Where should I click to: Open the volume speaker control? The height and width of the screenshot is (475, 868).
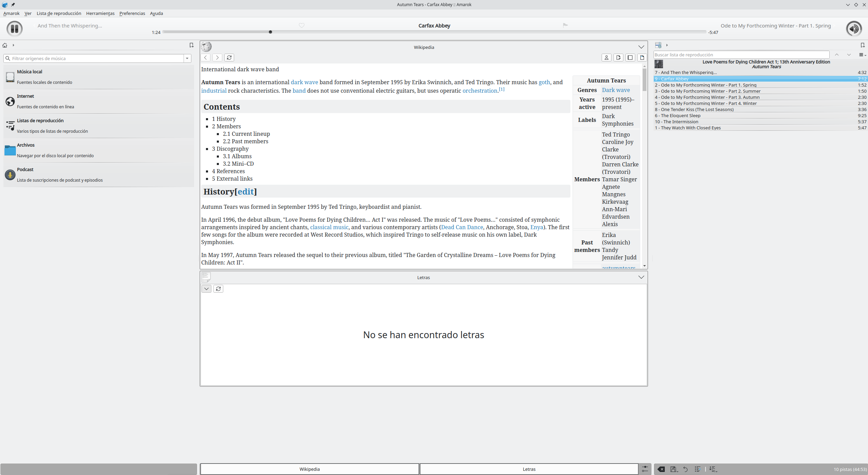[x=854, y=29]
